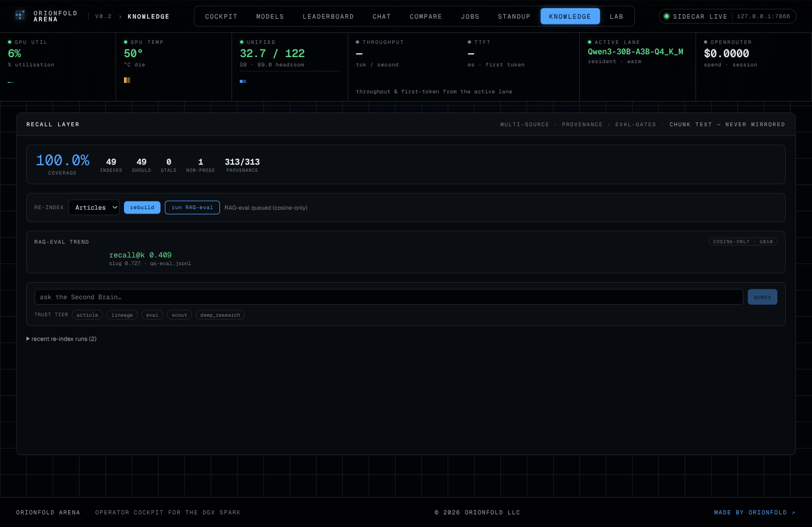Viewport: 812px width, 527px height.
Task: Click the 127.0.0.1:7866 address
Action: tap(763, 16)
